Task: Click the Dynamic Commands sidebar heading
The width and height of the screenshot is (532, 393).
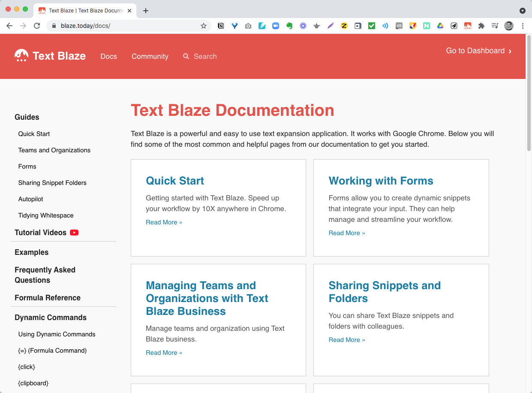Action: pyautogui.click(x=51, y=317)
